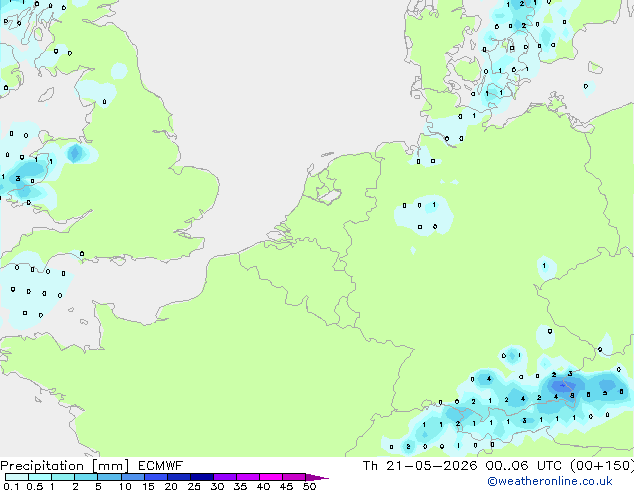Screen dimensions: 634x490
Task: Click the 25–30 mm dark blue legend swatch
Action: tap(202, 477)
